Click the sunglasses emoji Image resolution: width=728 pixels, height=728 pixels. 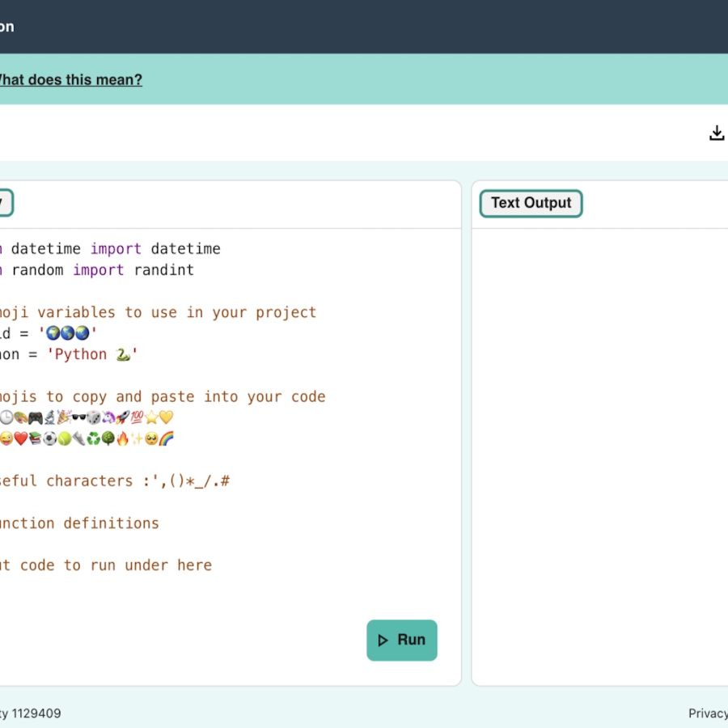click(x=78, y=417)
